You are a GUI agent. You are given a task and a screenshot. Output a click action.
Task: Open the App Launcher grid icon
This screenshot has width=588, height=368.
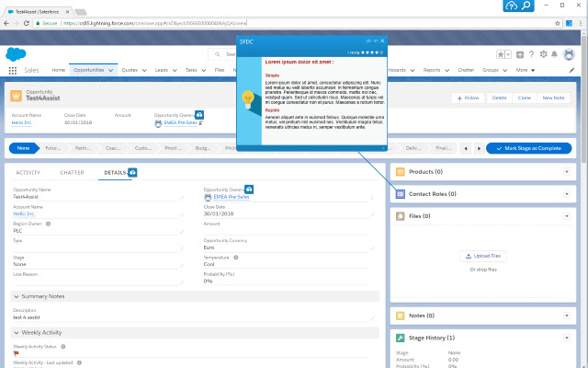[x=12, y=71]
